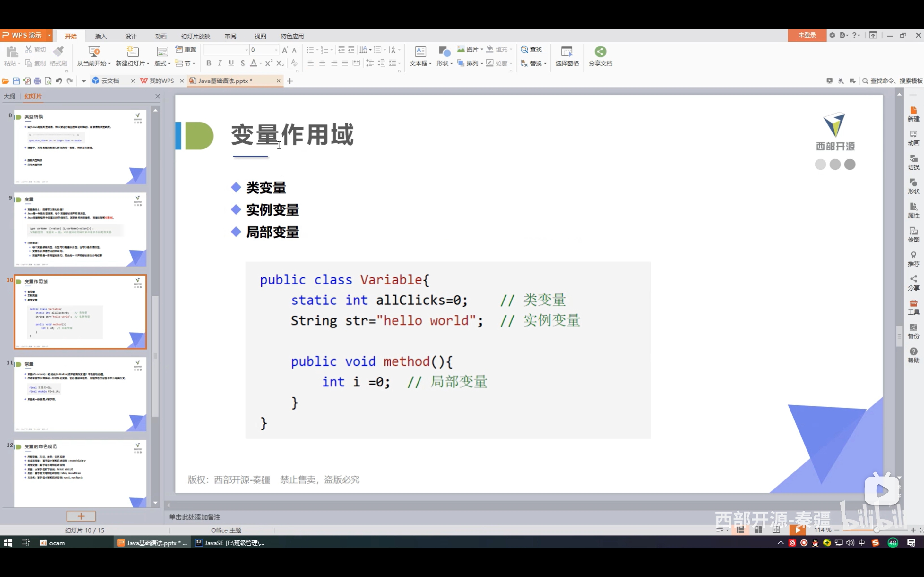Screen dimensions: 924x577
Task: Click the 未登录 login button
Action: pos(807,35)
